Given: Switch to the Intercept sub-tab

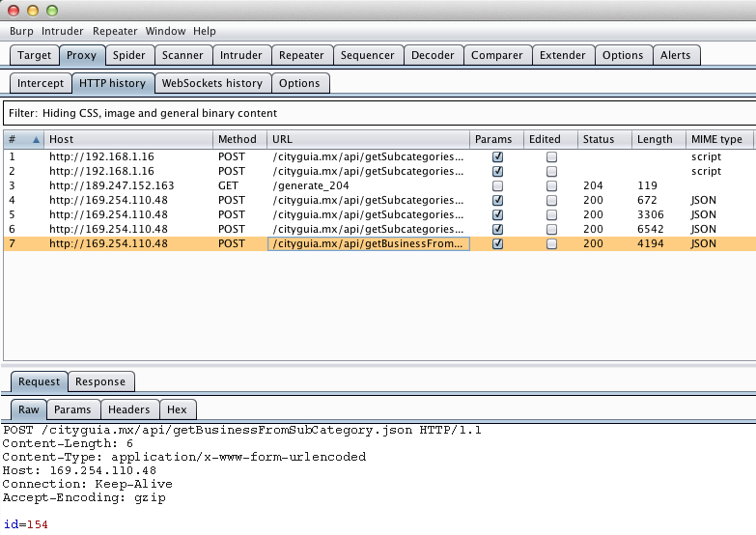Looking at the screenshot, I should click(41, 83).
